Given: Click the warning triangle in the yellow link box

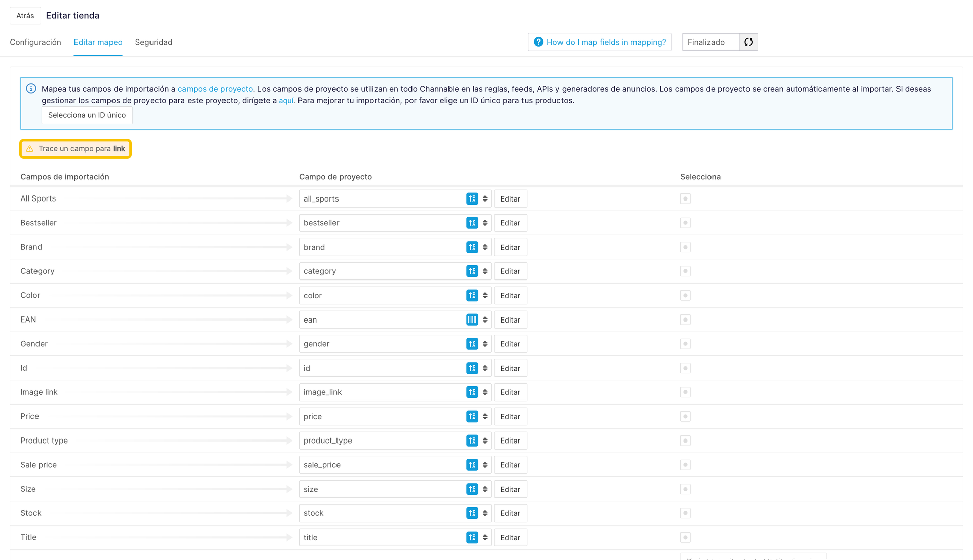Looking at the screenshot, I should (30, 148).
